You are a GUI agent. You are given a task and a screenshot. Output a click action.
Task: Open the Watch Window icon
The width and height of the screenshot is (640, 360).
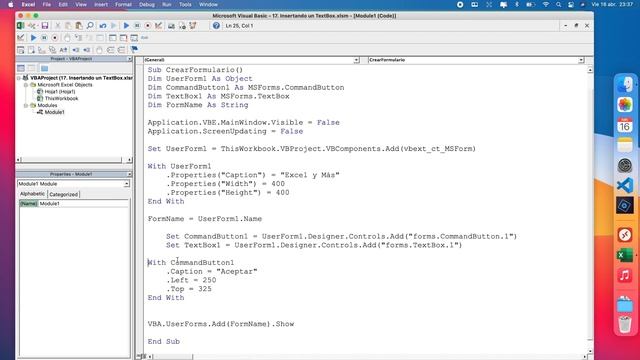pos(134,38)
